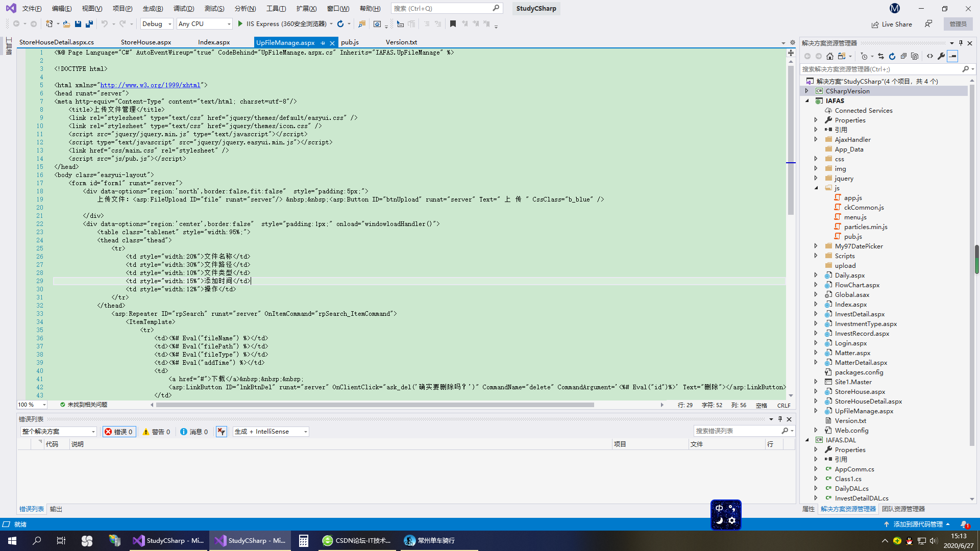Click the Switch Views folder icon
Image resolution: width=980 pixels, height=551 pixels.
(x=842, y=56)
